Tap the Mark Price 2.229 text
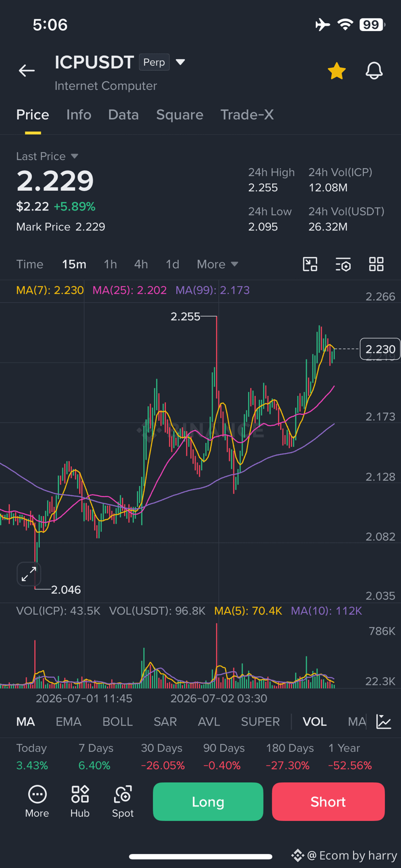The height and width of the screenshot is (868, 401). (x=61, y=227)
